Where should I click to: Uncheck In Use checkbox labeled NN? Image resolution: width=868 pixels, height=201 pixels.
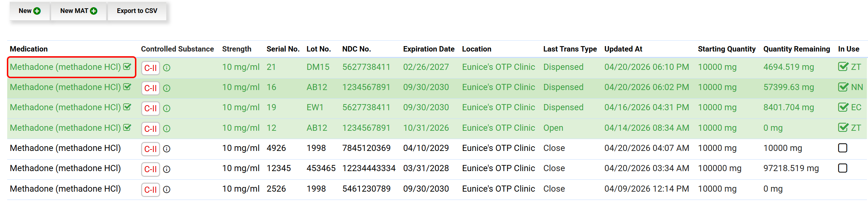tap(843, 87)
